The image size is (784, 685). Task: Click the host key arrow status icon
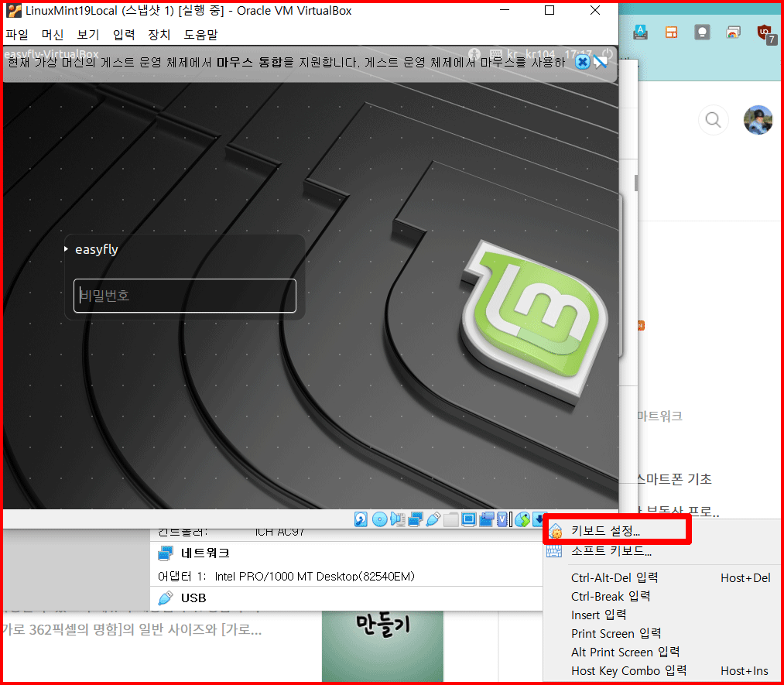point(539,519)
